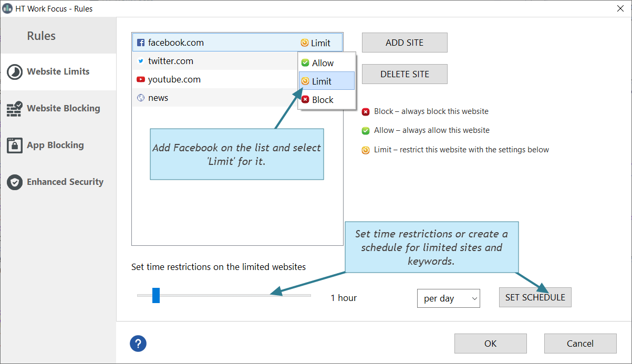Click 'Set time restrictions on the limited websites' label
The image size is (632, 364).
[x=219, y=267]
